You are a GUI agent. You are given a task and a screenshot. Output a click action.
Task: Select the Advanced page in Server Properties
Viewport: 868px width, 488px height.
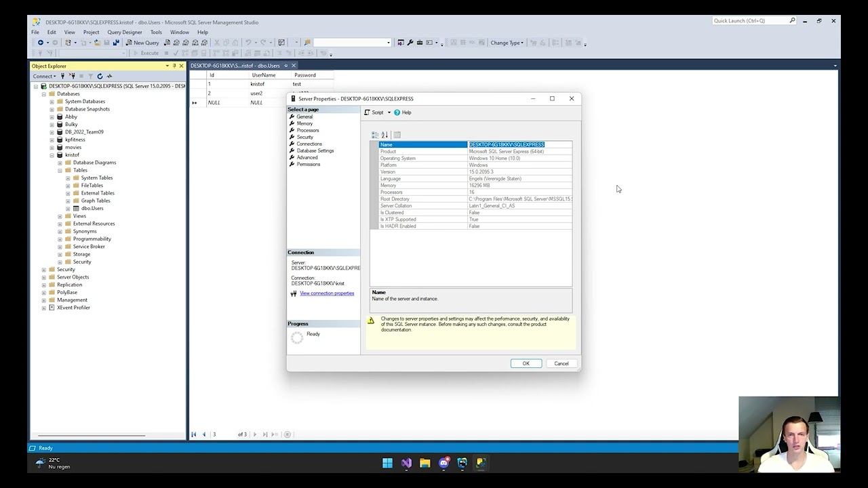[x=307, y=157]
